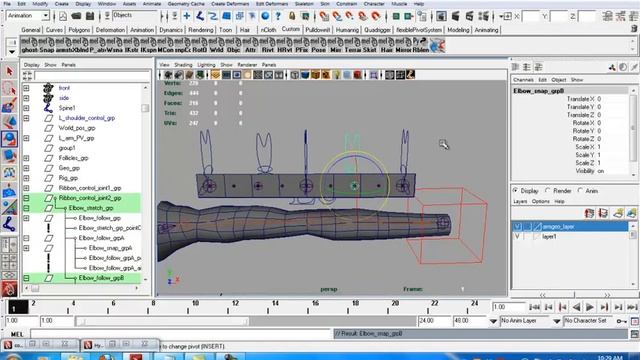Click the joint selection mask icon
Image resolution: width=640 pixels, height=360 pixels.
(200, 16)
